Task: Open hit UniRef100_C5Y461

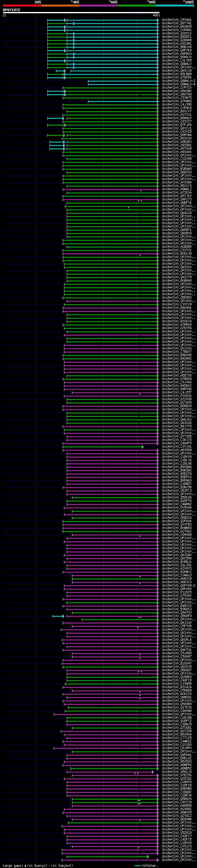Action: tap(177, 20)
